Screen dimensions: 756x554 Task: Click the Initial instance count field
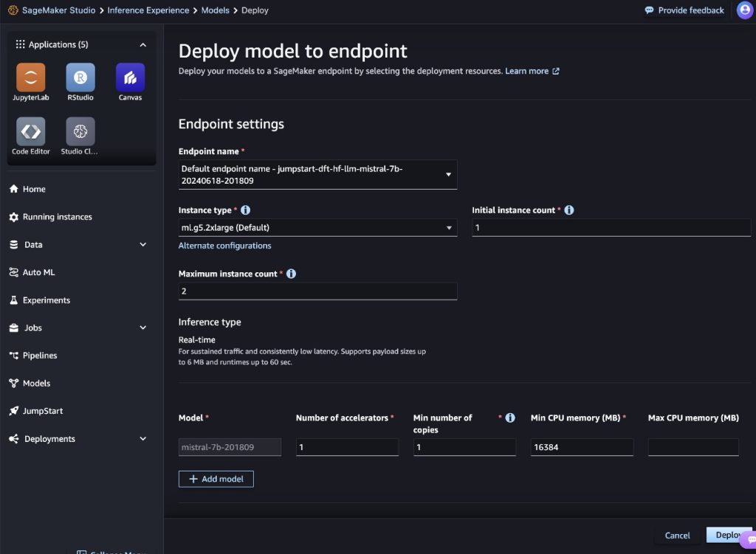pyautogui.click(x=611, y=228)
